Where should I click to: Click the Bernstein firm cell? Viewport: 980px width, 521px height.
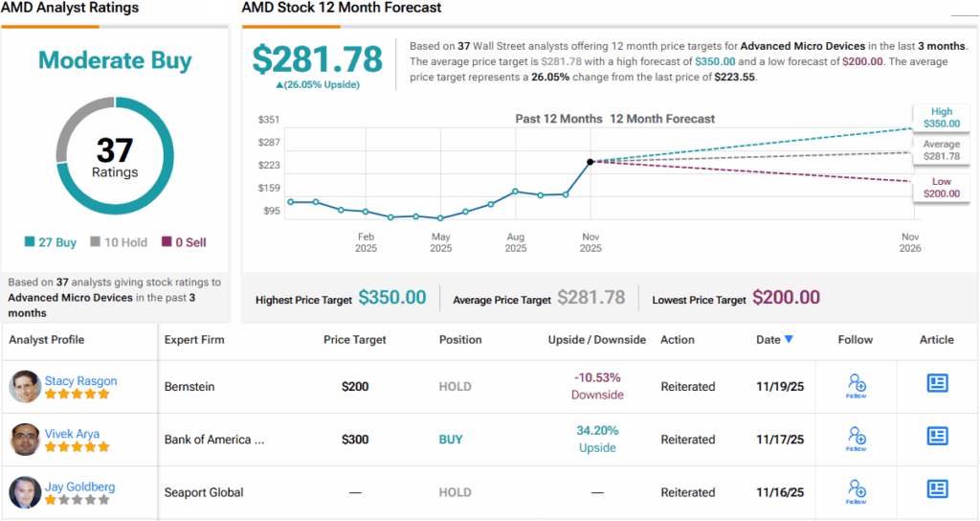pos(189,387)
